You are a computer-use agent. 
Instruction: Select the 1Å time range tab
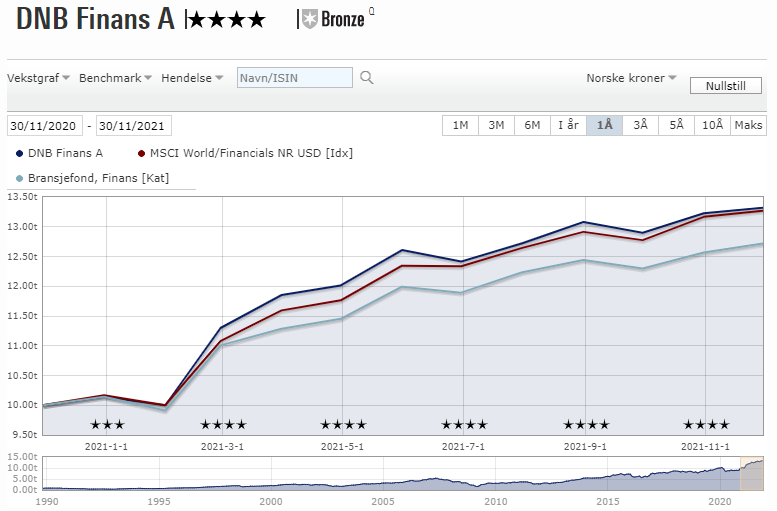click(605, 125)
